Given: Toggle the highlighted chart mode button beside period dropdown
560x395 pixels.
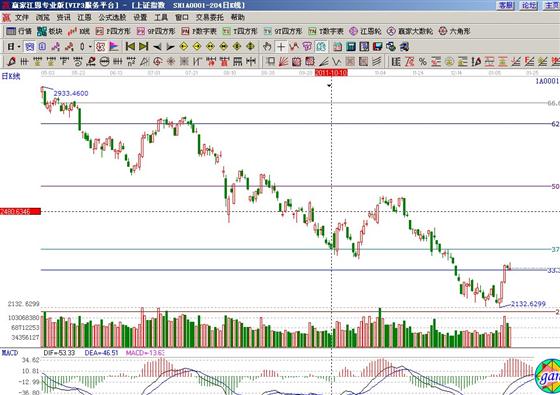Looking at the screenshot, I should pyautogui.click(x=29, y=46).
